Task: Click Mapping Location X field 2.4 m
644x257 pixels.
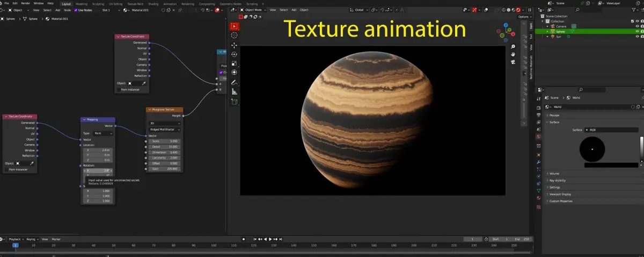Action: click(98, 150)
